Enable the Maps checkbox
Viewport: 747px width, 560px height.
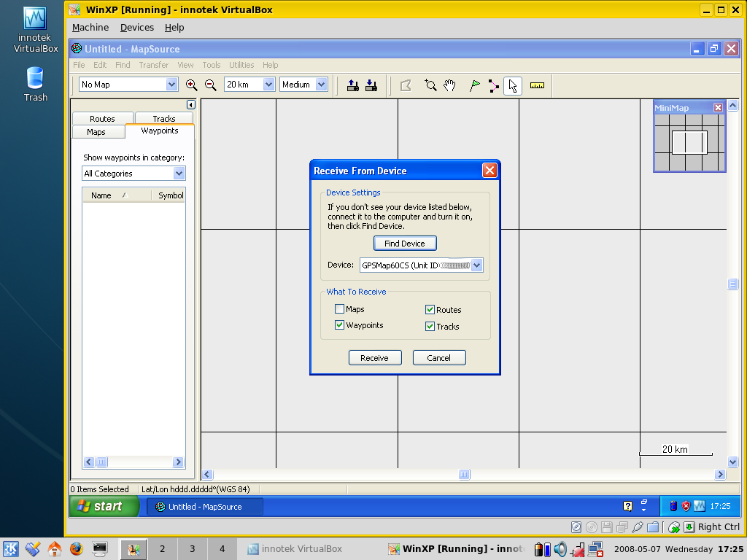340,309
